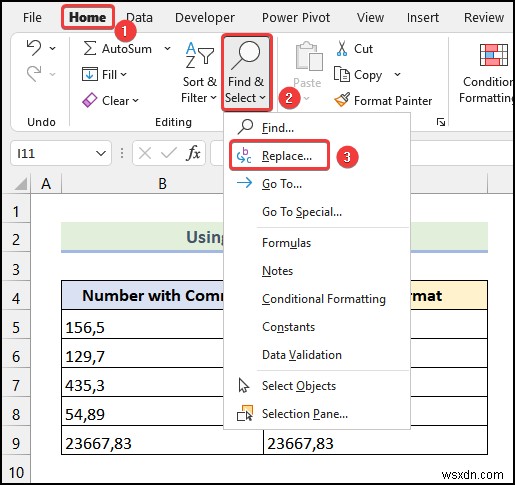515x485 pixels.
Task: Expand the Undo history dropdown arrow
Action: 52,48
